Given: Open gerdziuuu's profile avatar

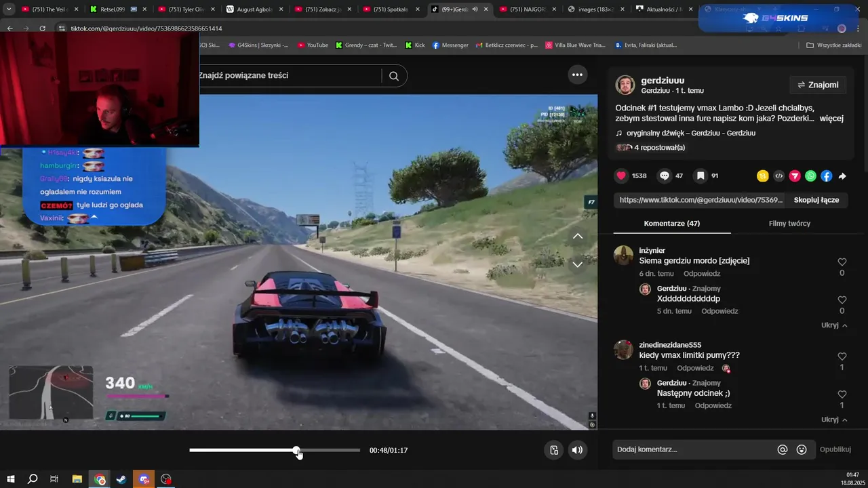Looking at the screenshot, I should [625, 85].
